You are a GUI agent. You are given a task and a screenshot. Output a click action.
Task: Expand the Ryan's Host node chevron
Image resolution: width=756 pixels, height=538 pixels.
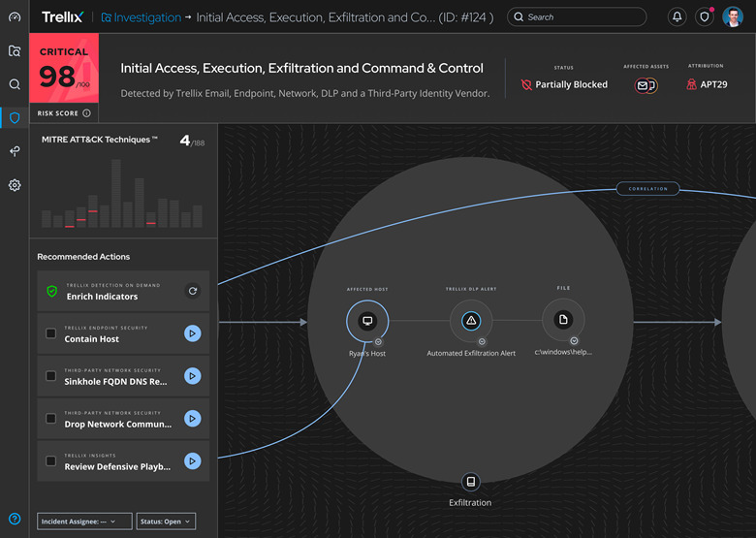point(378,342)
